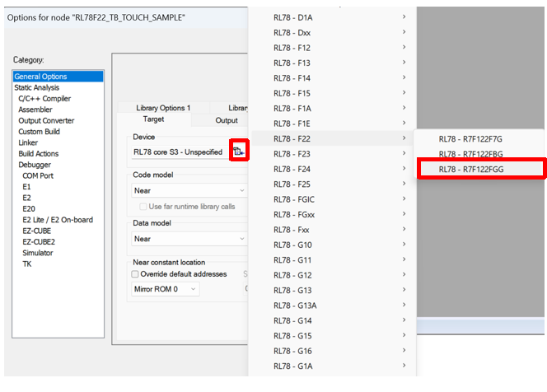Viewport: 547px width, 392px height.
Task: Choose E2 Lite / E2 On-board item
Action: pos(57,220)
